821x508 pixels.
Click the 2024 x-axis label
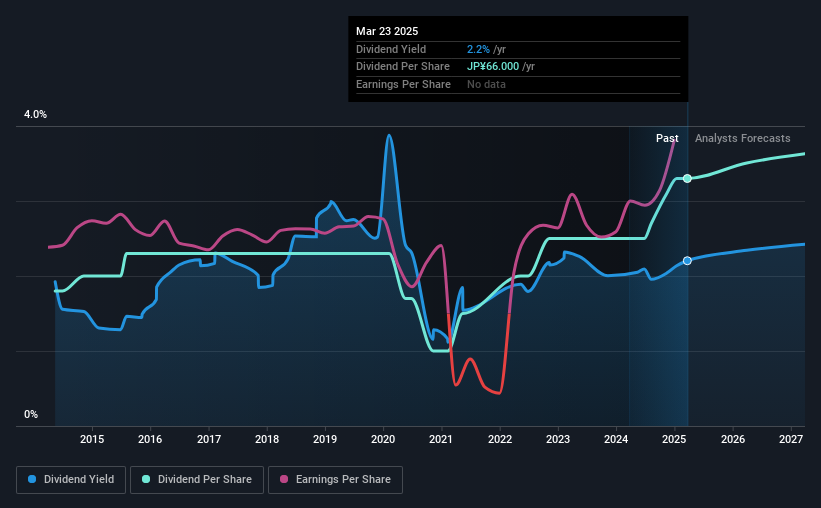[x=616, y=439]
